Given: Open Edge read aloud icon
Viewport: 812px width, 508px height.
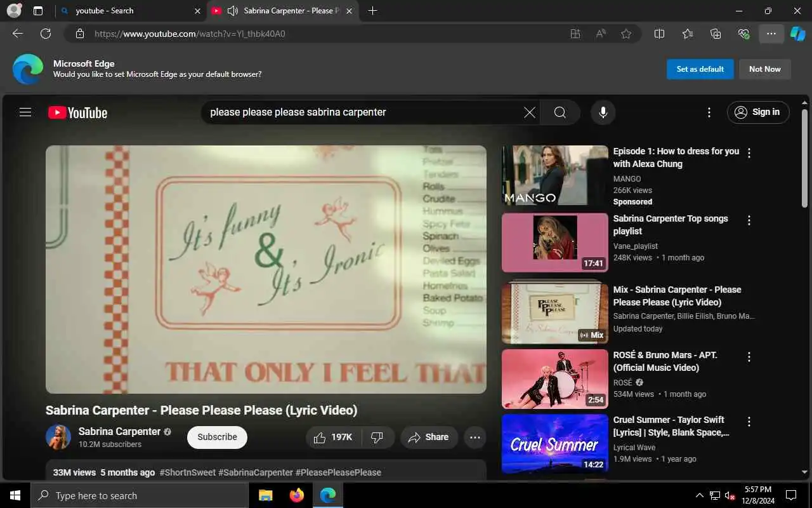Looking at the screenshot, I should 601,34.
